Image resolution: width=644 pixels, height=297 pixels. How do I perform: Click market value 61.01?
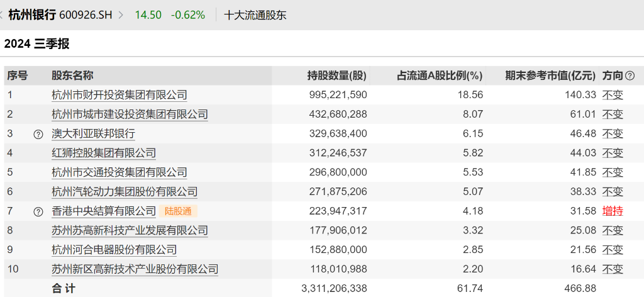(583, 114)
